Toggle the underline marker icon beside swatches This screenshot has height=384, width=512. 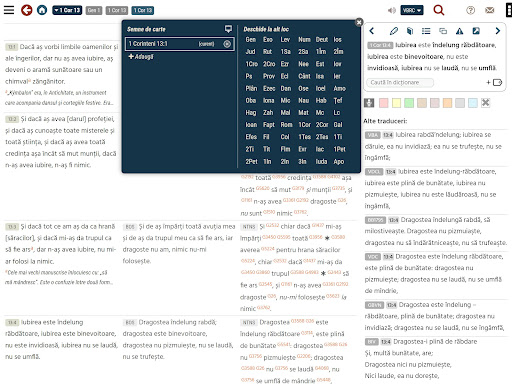(x=369, y=103)
